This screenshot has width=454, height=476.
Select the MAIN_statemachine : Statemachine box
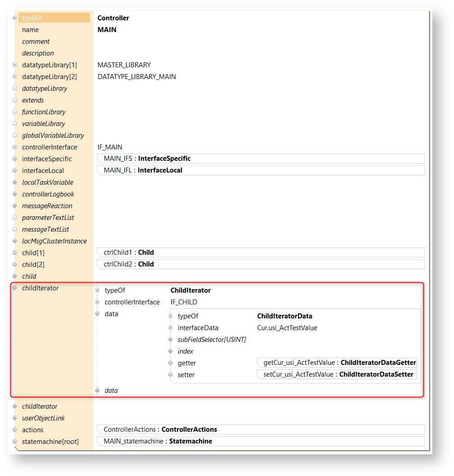point(261,441)
